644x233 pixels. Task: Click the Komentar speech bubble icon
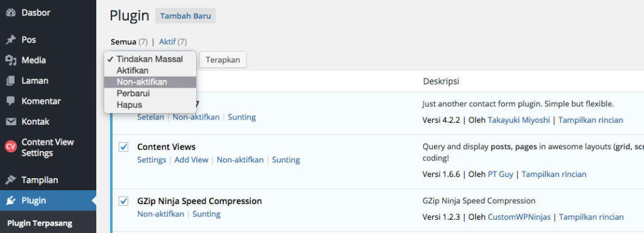click(x=11, y=101)
